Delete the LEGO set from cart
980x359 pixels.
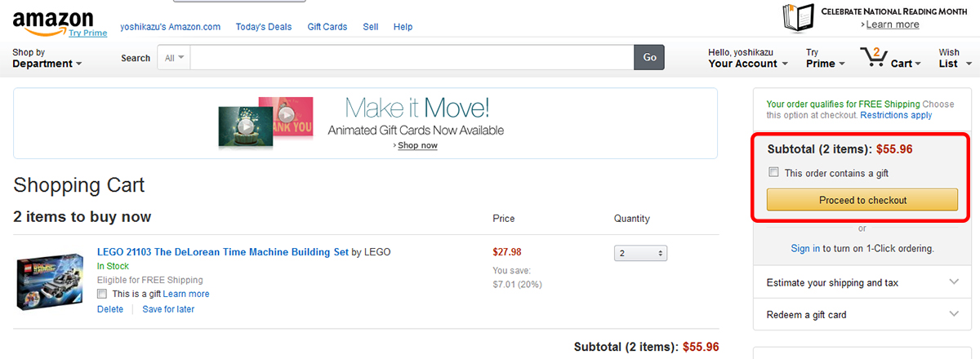[110, 309]
